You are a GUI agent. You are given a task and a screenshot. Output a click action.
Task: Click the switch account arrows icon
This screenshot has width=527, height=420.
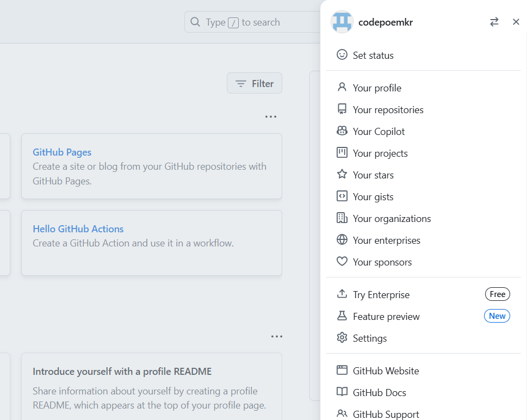(494, 22)
